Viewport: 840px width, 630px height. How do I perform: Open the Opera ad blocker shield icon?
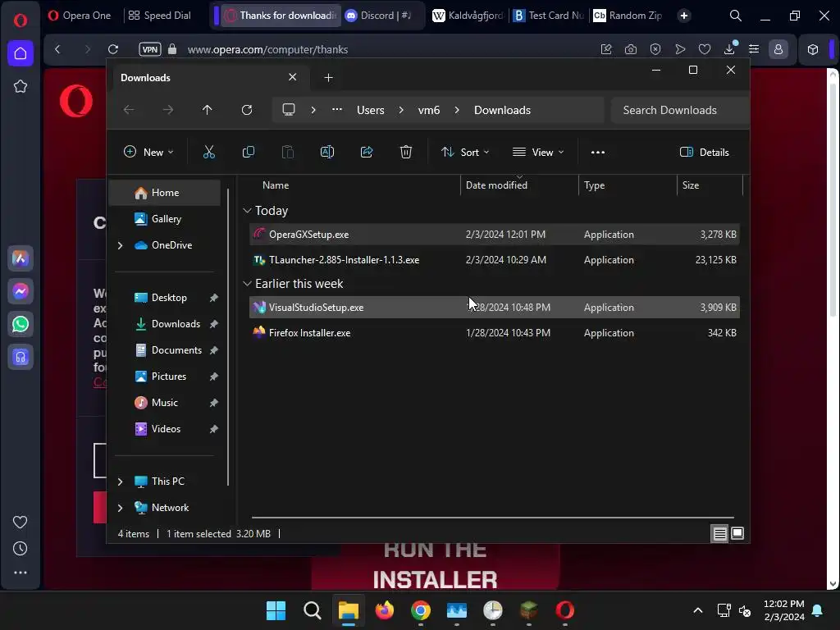pyautogui.click(x=655, y=49)
